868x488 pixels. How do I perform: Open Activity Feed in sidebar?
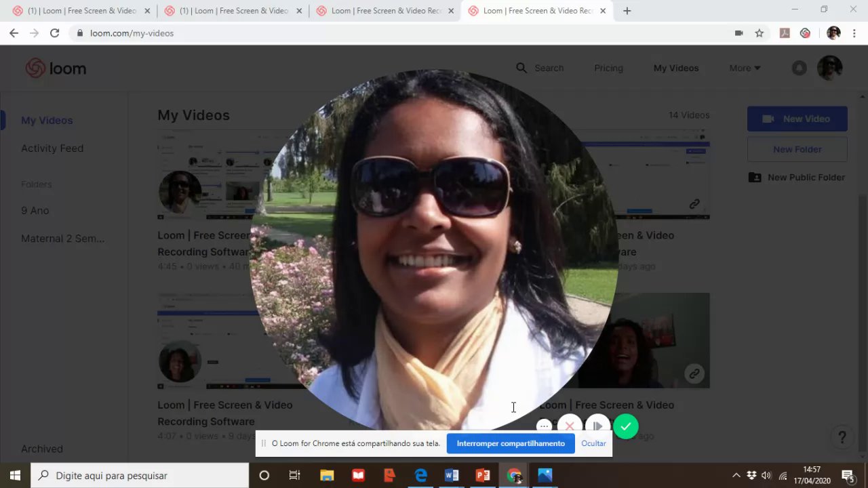(x=52, y=148)
